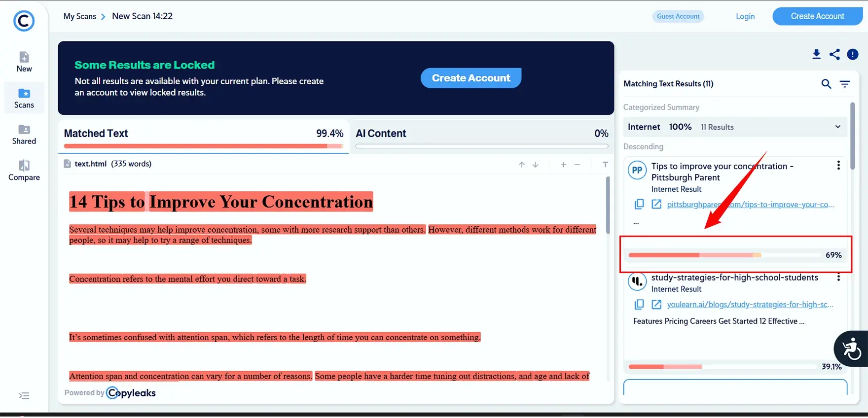
Task: Zoom in text with plus icon
Action: coord(563,165)
